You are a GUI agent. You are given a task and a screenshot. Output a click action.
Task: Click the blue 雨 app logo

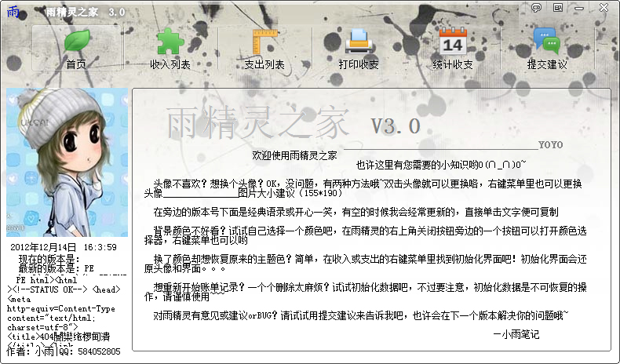click(13, 12)
